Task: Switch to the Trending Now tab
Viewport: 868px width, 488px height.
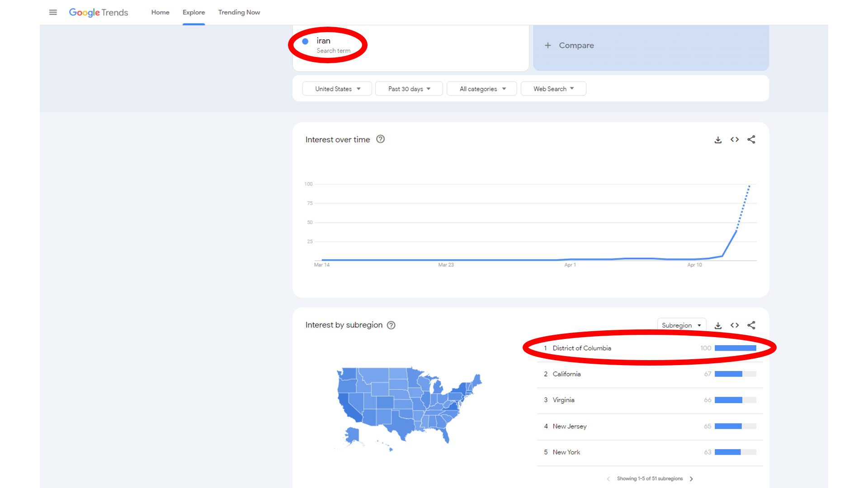Action: 239,12
